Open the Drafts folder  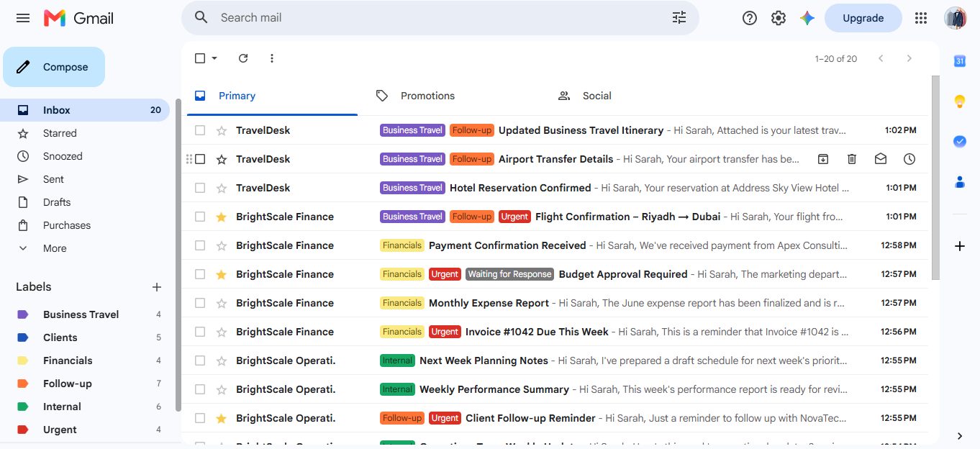pyautogui.click(x=85, y=202)
